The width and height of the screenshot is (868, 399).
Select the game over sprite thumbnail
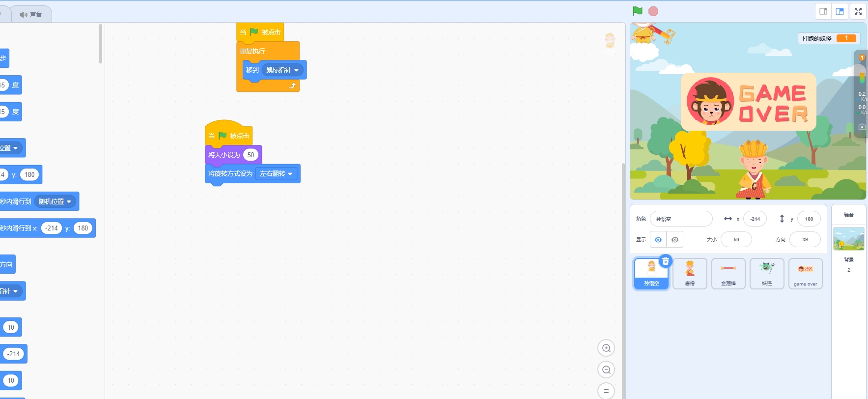click(x=806, y=274)
